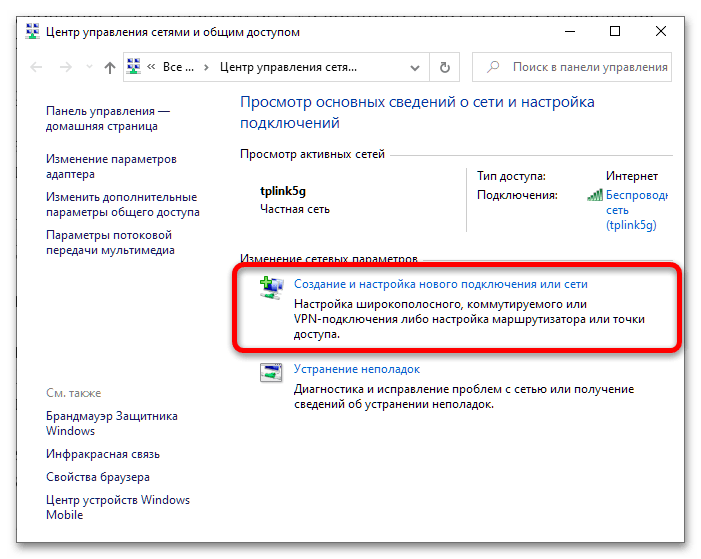Click 'Центр управления сетя...' breadcrumb
Viewport: 701px width, 559px height.
pyautogui.click(x=288, y=67)
